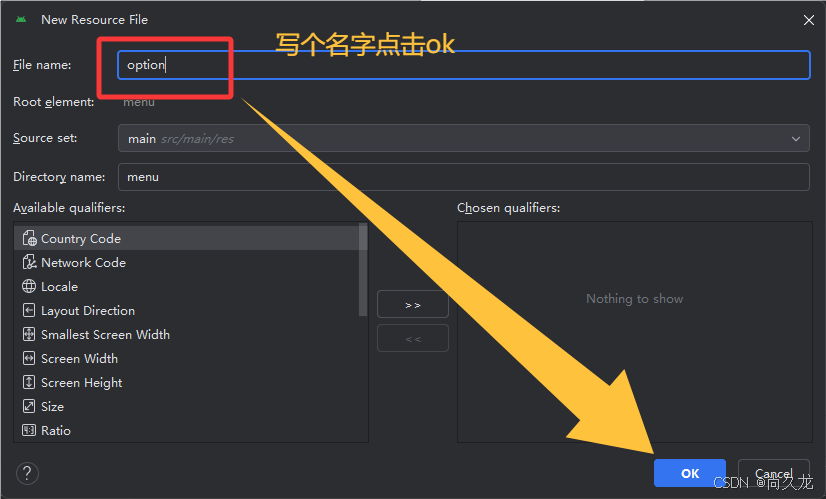This screenshot has width=826, height=499.
Task: Select Locale in available qualifiers
Action: (186, 286)
